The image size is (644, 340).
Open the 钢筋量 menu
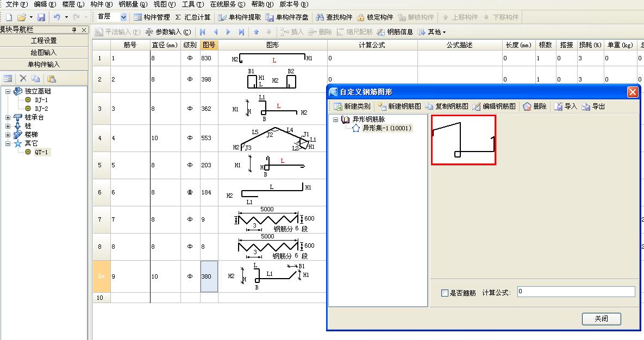[133, 4]
